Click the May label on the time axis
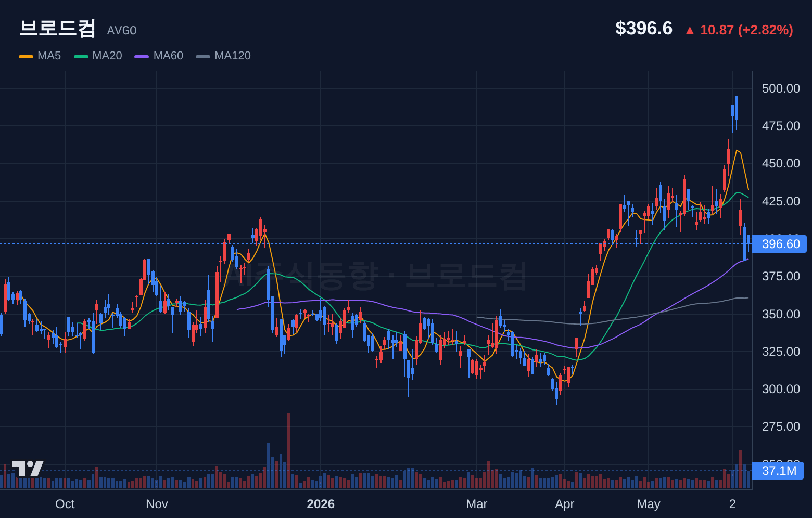 coord(649,504)
